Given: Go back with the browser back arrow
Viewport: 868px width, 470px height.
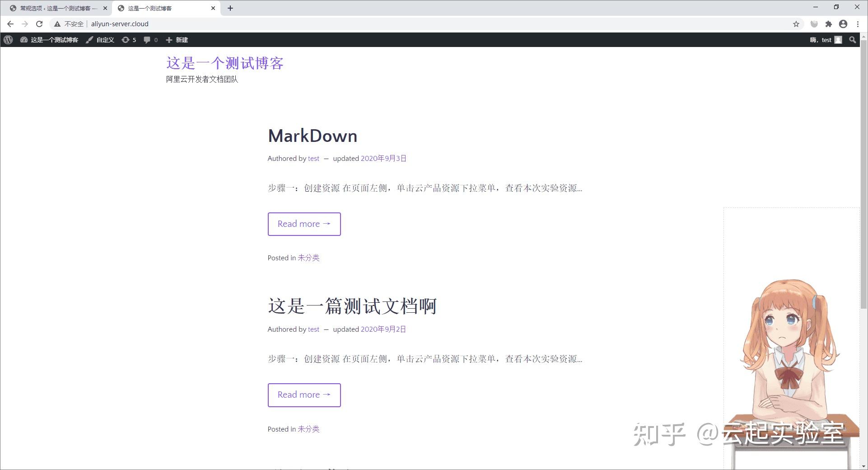Looking at the screenshot, I should (x=10, y=24).
